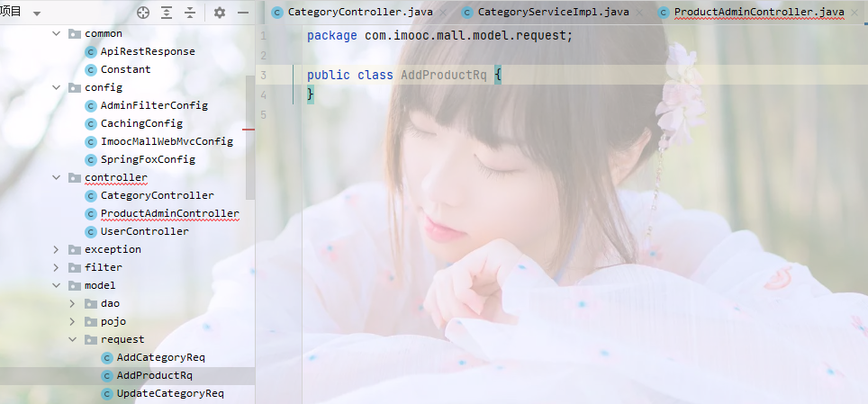
Task: Select CategoryController in tree
Action: [158, 195]
